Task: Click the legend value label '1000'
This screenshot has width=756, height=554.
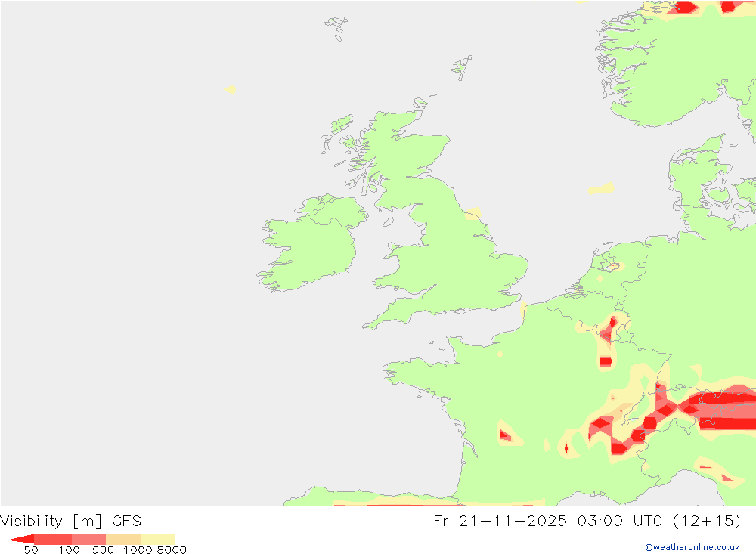Action: click(138, 550)
